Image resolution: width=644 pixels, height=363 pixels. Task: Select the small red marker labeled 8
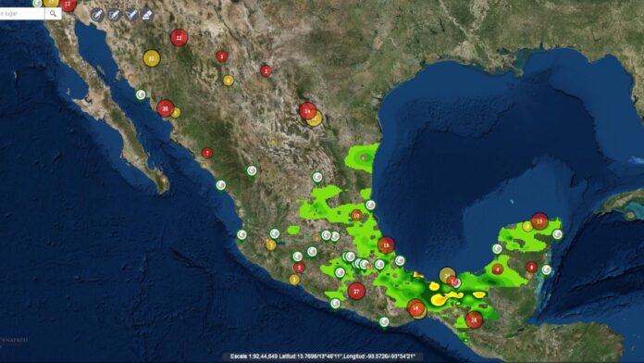tap(531, 267)
